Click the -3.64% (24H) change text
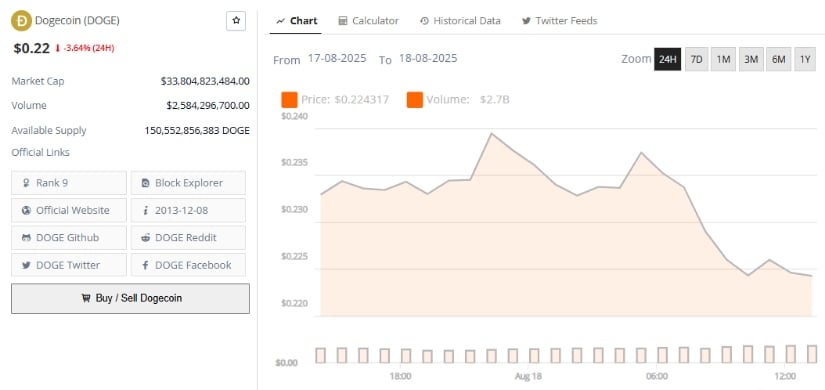 pyautogui.click(x=89, y=48)
